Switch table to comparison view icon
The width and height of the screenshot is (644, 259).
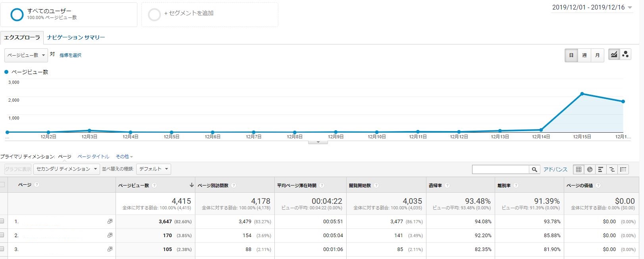[612, 170]
